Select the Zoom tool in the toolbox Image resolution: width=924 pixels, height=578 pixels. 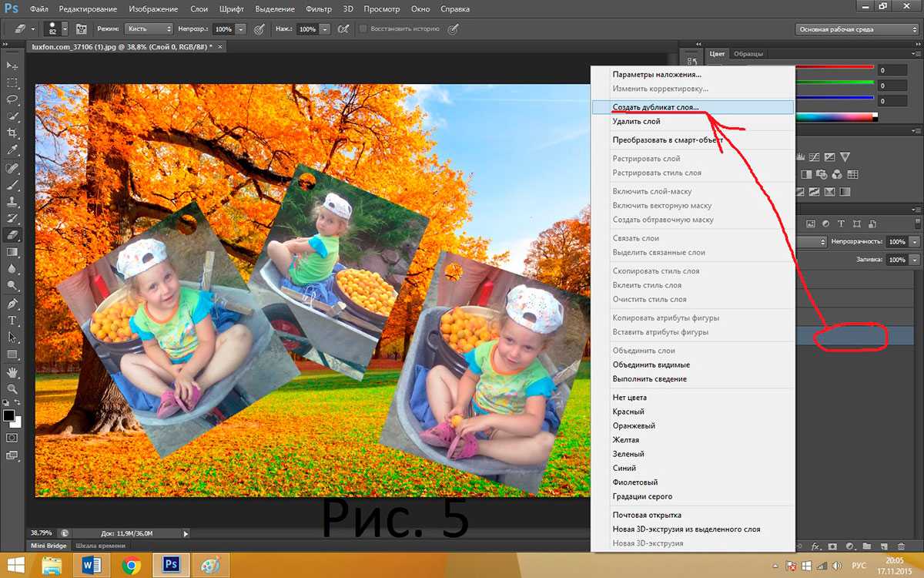(x=12, y=389)
